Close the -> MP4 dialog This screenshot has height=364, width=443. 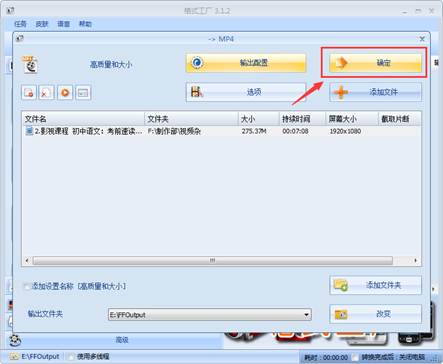pos(422,39)
